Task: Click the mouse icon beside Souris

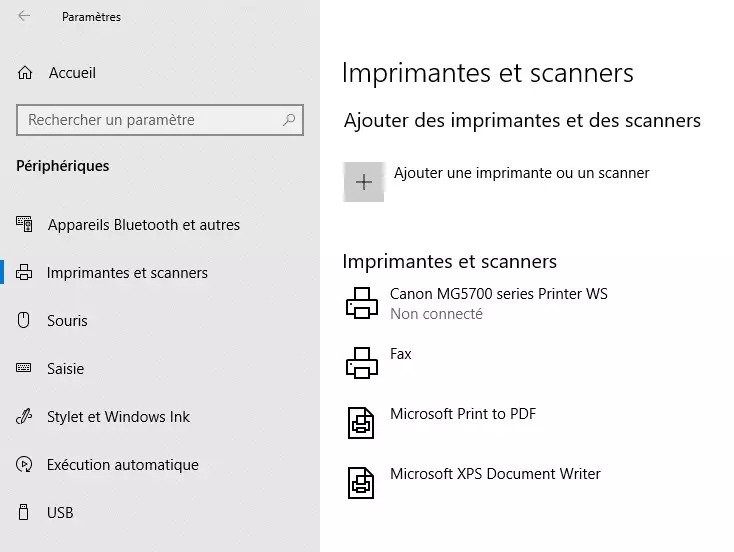Action: (23, 320)
